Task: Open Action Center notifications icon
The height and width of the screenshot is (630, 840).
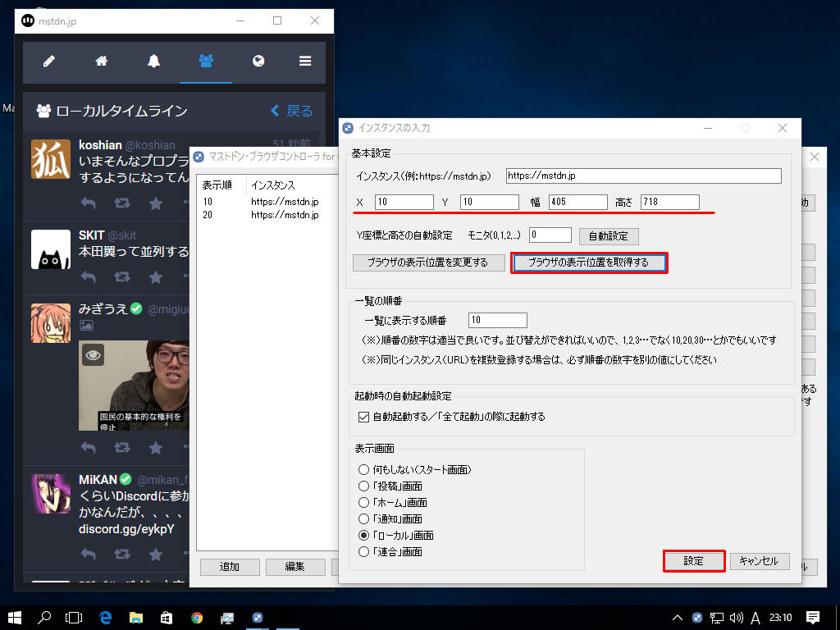Action: [x=813, y=618]
